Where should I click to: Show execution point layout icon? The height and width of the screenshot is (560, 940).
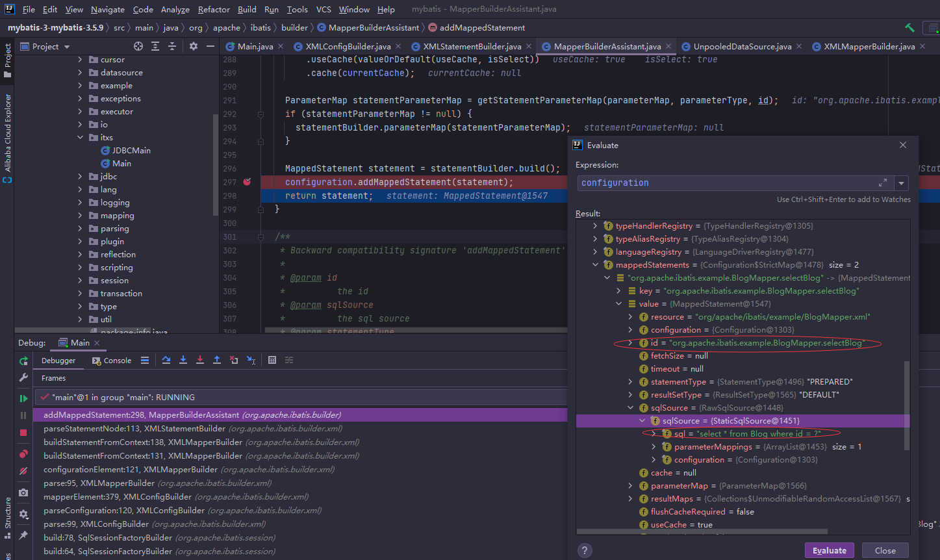[x=145, y=360]
